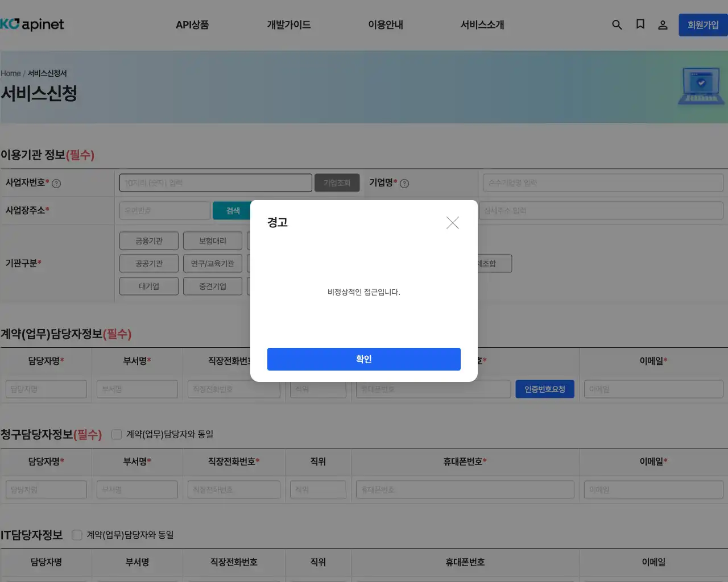
Task: Click the laptop illustration in the banner
Action: click(x=701, y=86)
